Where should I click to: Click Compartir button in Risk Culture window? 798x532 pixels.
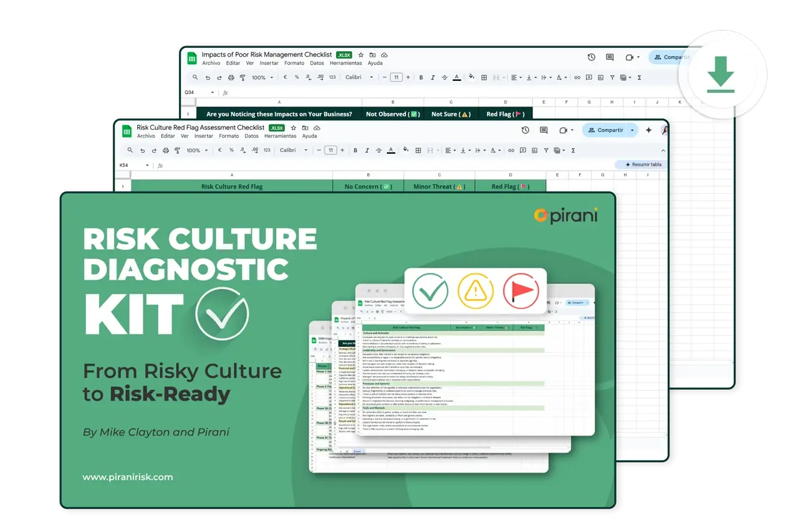[605, 130]
